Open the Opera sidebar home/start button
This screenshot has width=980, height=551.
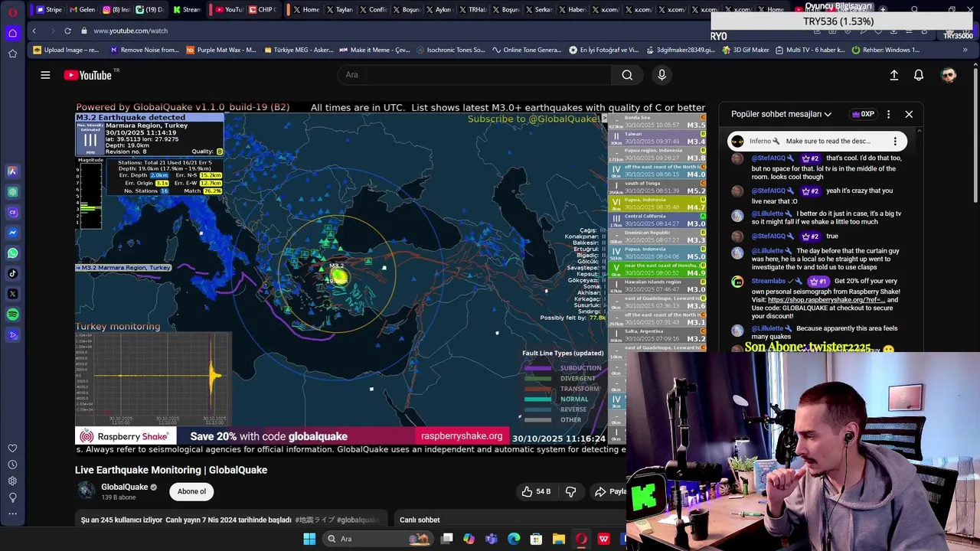[x=12, y=33]
